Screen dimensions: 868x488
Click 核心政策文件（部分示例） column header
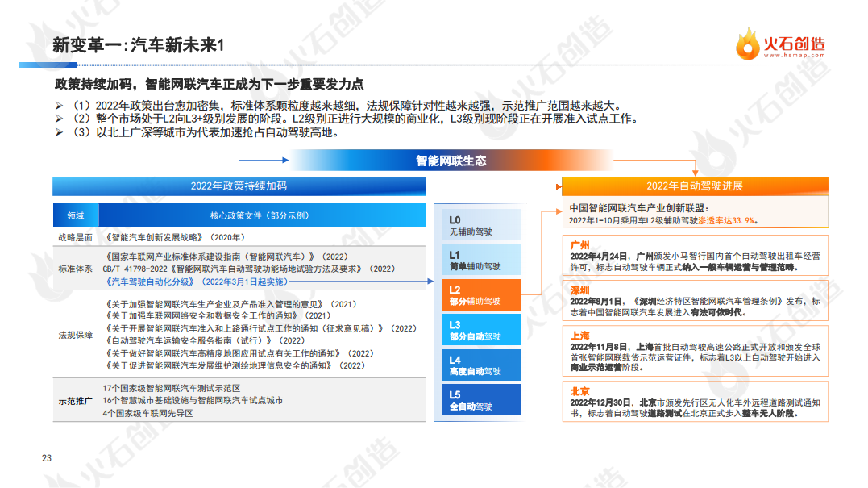[x=262, y=215]
